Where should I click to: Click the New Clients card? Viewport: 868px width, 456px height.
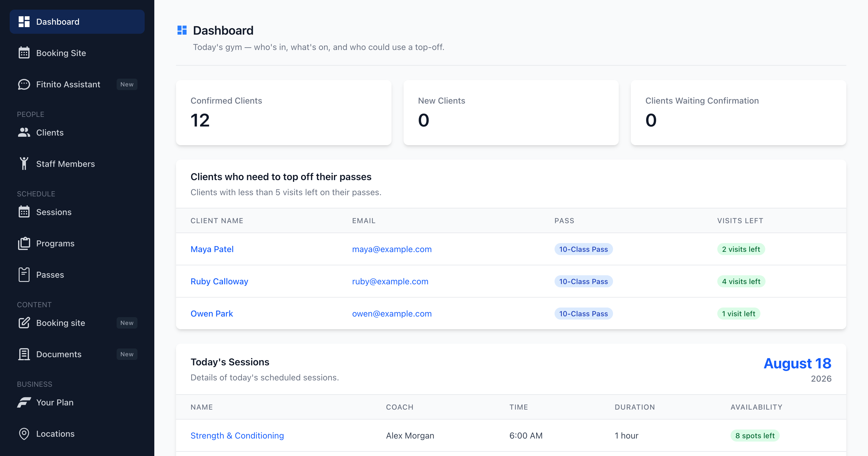coord(511,112)
